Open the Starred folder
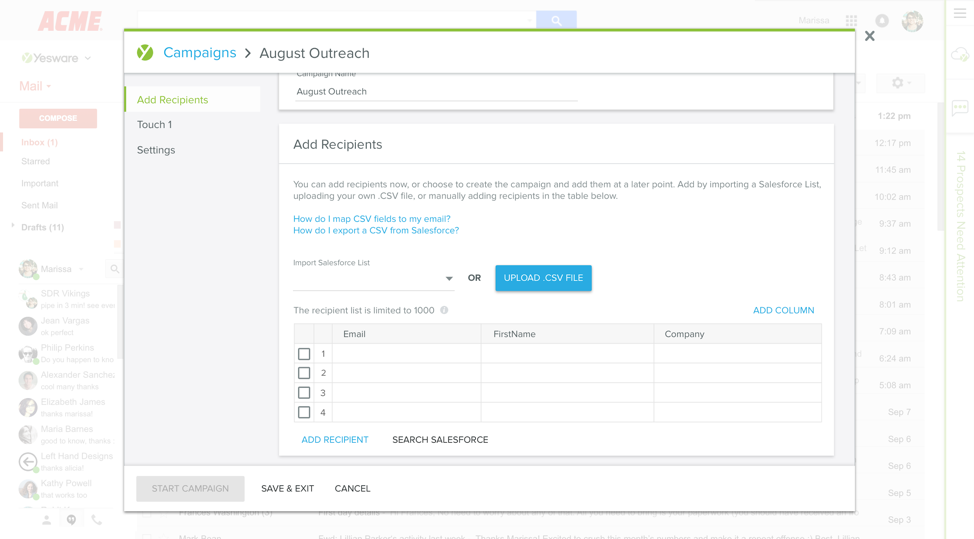This screenshot has width=974, height=539. click(x=35, y=161)
